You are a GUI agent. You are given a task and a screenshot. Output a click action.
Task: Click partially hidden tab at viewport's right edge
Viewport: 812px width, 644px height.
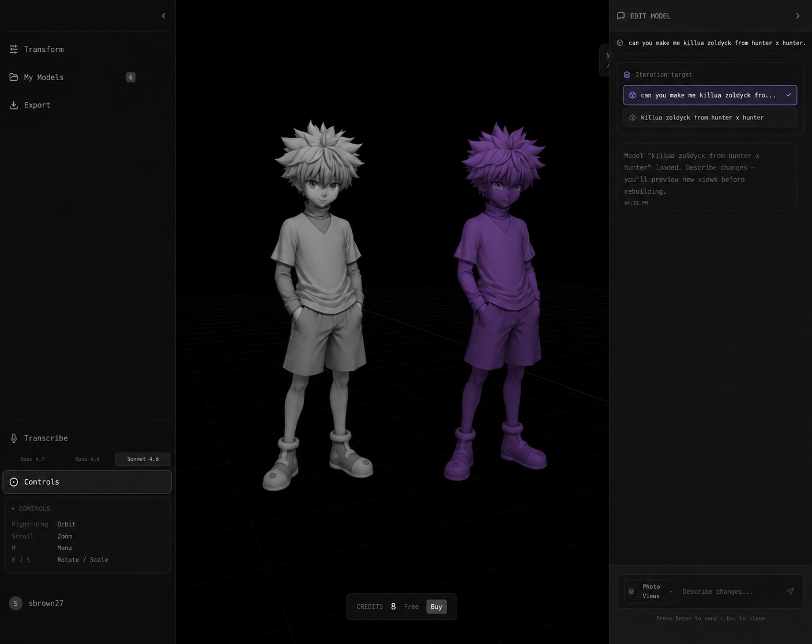pyautogui.click(x=604, y=61)
